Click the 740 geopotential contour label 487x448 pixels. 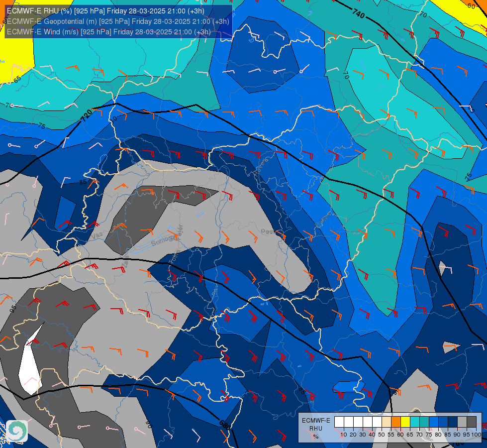[x=359, y=13]
